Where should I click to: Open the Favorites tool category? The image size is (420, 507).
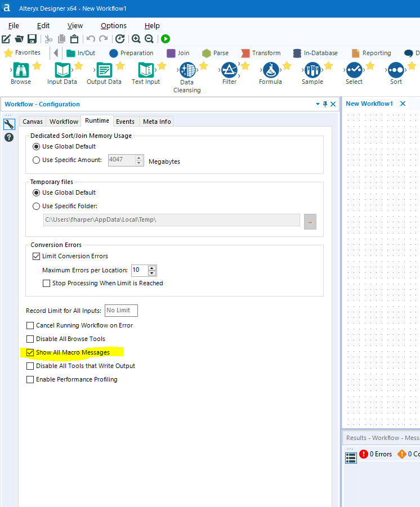pyautogui.click(x=23, y=53)
